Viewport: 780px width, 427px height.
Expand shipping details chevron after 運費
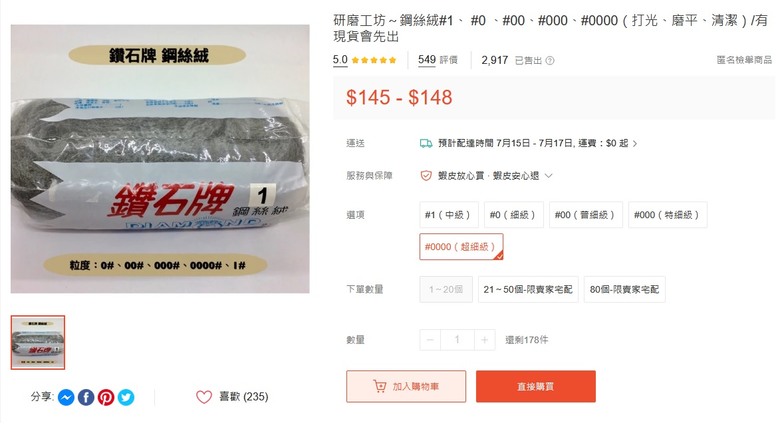635,144
